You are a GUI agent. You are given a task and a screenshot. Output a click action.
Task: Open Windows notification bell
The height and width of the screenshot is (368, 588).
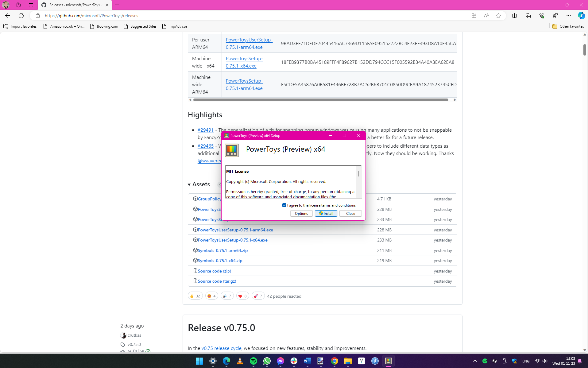[580, 361]
